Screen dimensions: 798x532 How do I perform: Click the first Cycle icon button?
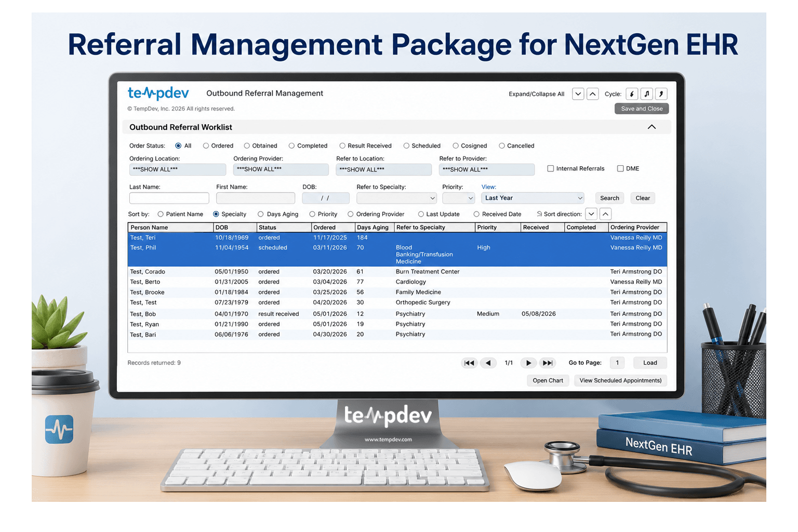tap(632, 94)
